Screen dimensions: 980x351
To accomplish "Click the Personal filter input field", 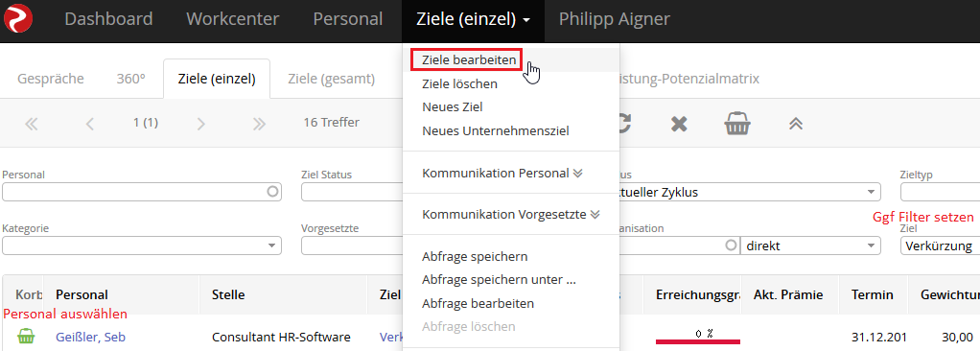I will tap(142, 193).
